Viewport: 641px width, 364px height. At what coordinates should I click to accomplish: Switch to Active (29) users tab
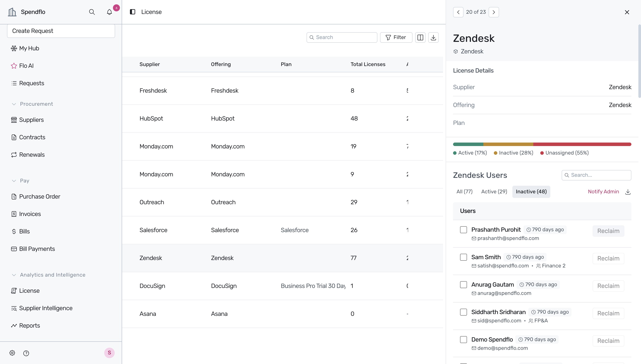click(494, 192)
